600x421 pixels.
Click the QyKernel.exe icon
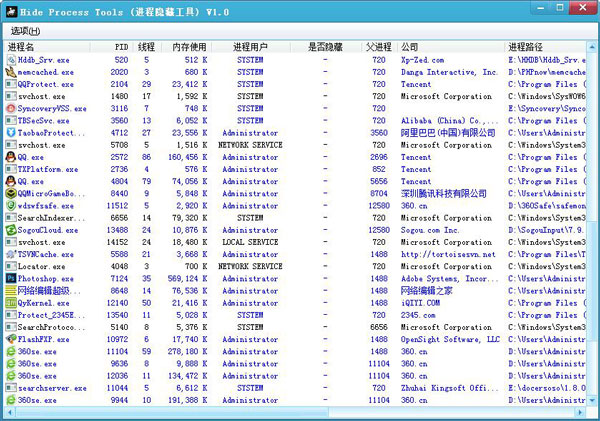[11, 302]
